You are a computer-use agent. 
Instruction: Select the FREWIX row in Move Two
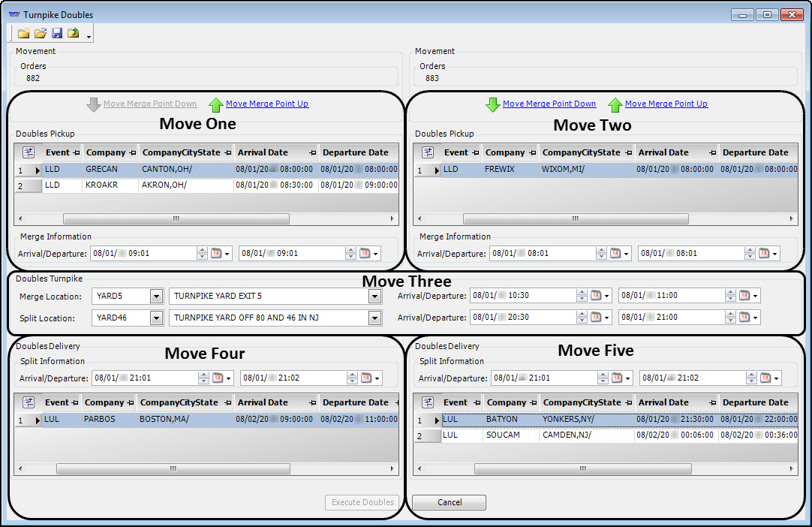[x=606, y=170]
